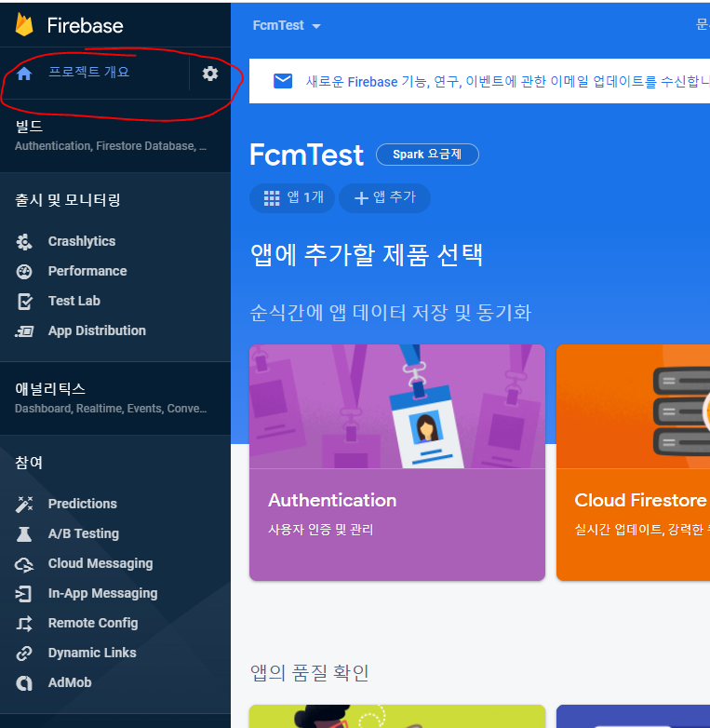The height and width of the screenshot is (728, 710).
Task: Click the grid icon in 앱 1개
Action: (272, 198)
